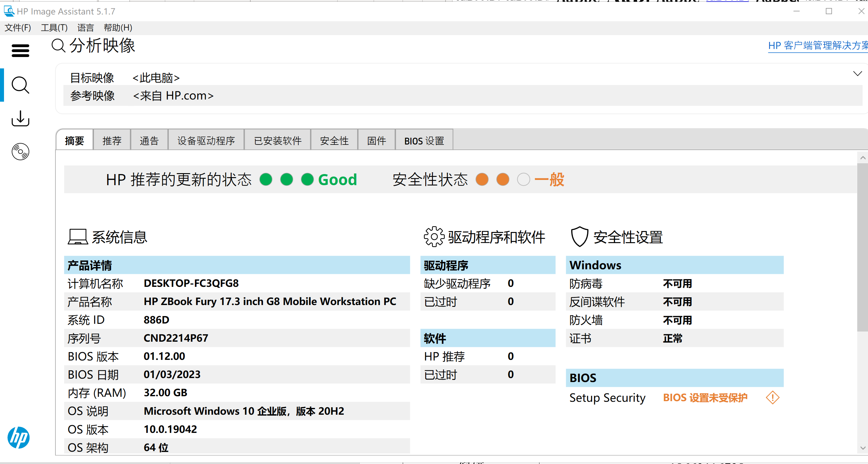Open the 语言 menu

coord(85,28)
